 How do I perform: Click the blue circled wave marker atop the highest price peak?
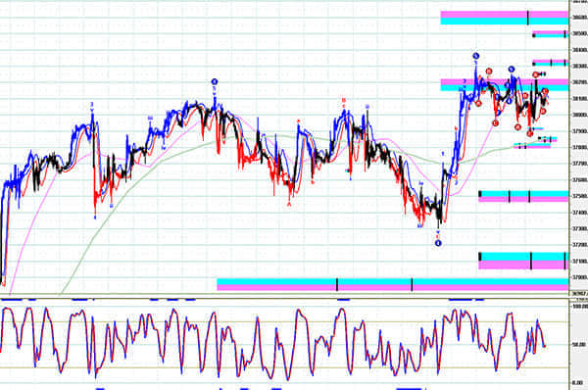[475, 56]
